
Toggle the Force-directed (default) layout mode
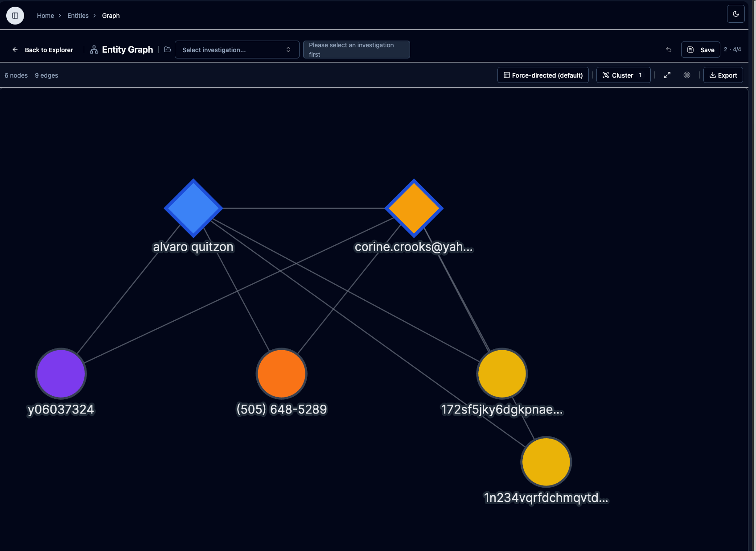[x=543, y=75]
